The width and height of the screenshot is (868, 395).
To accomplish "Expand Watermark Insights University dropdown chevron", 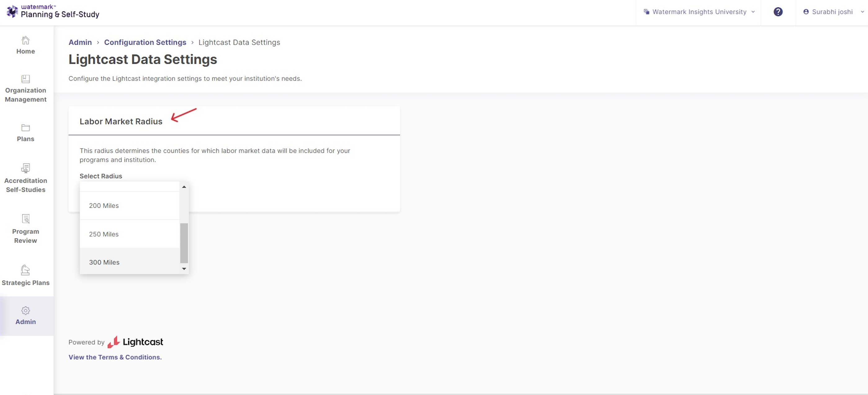I will (x=753, y=12).
